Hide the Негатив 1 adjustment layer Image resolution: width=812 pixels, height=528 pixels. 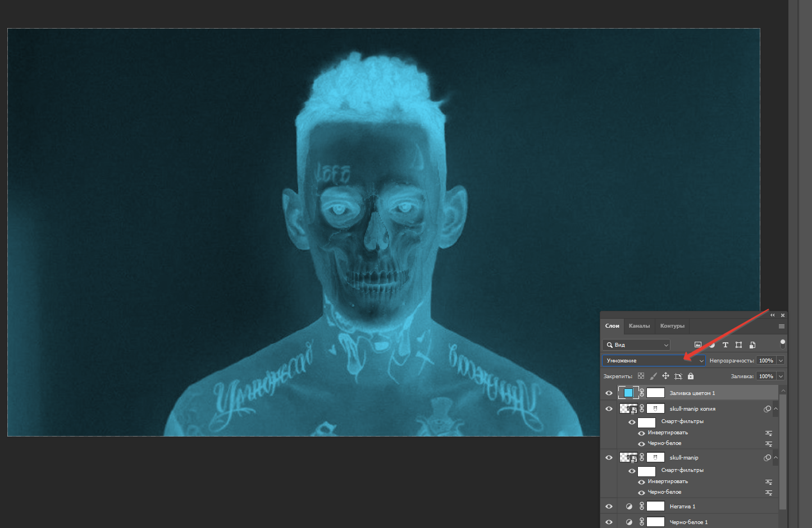coord(609,506)
